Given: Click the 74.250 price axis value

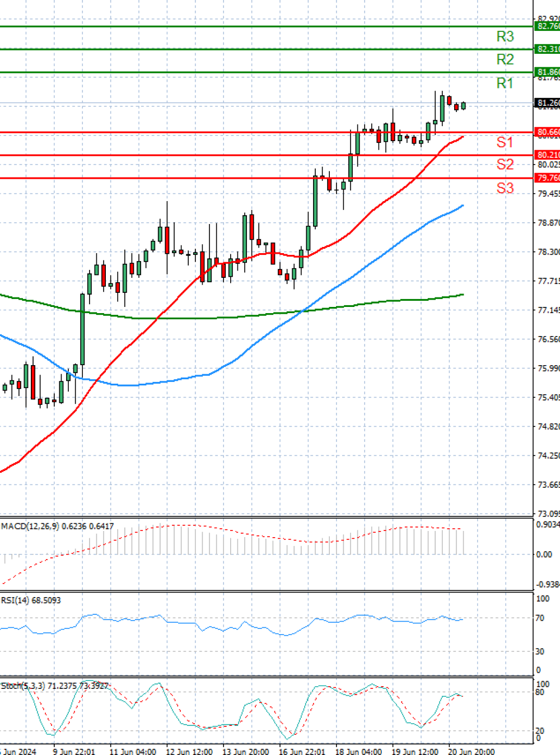Looking at the screenshot, I should point(548,456).
